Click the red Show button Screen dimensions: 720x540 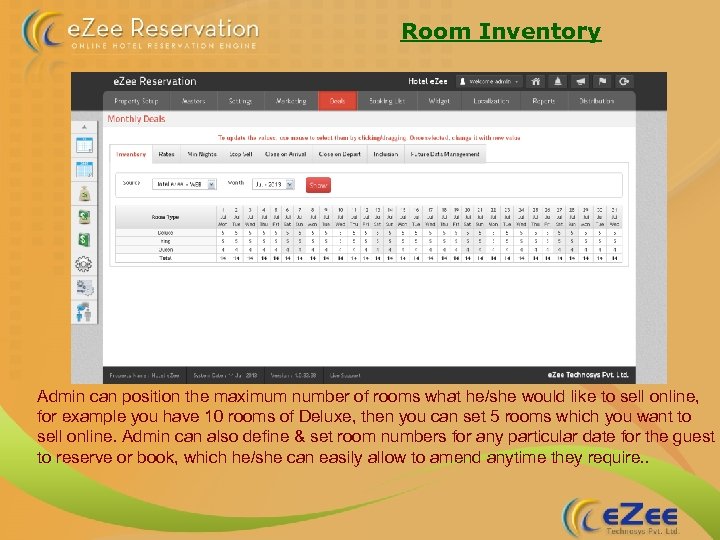[318, 185]
